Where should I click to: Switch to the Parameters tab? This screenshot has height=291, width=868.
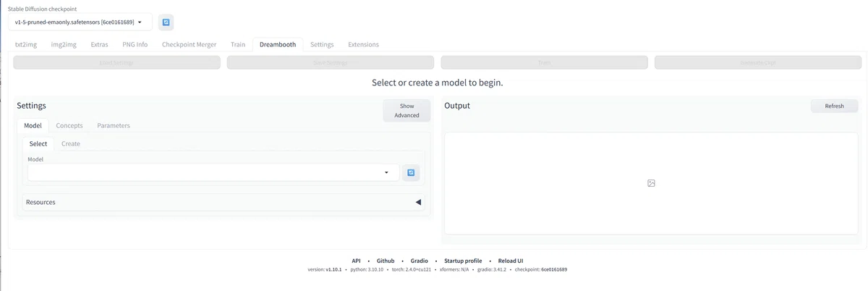(x=114, y=125)
